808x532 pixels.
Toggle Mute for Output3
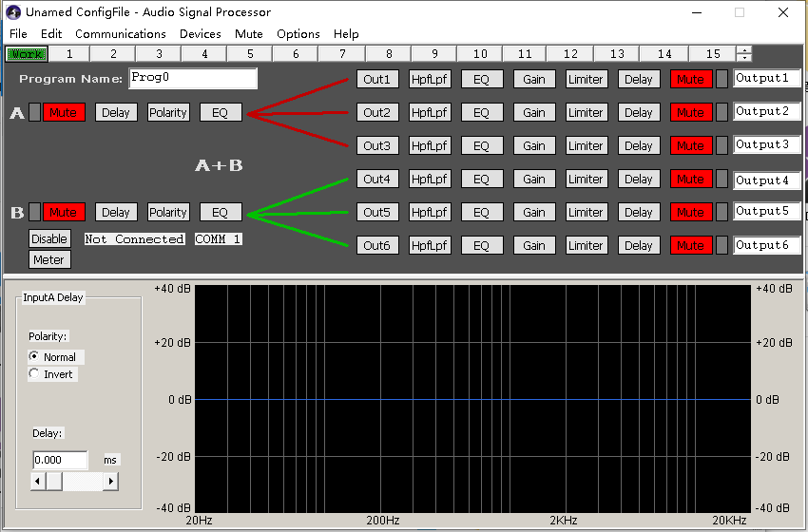(690, 145)
